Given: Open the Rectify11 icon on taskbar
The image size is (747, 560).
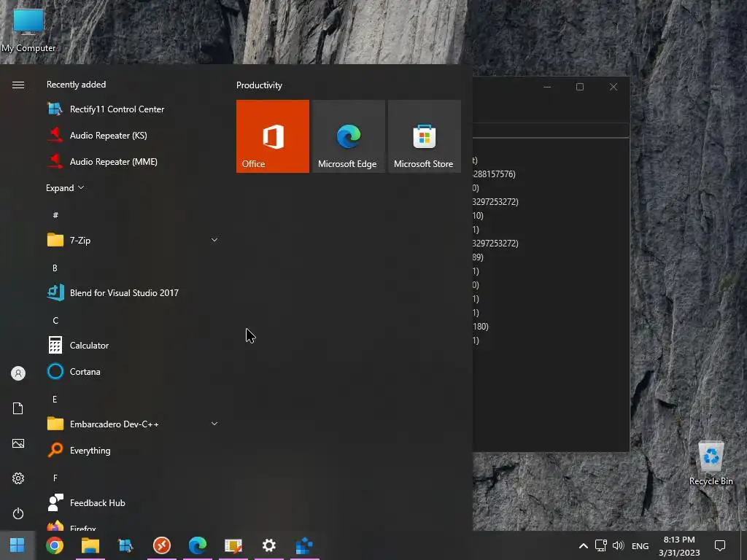Looking at the screenshot, I should coord(125,545).
